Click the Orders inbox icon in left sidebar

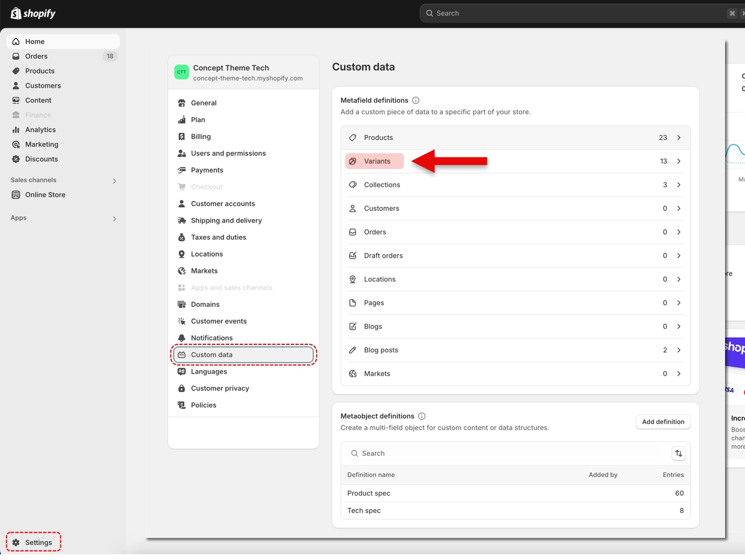pyautogui.click(x=16, y=56)
